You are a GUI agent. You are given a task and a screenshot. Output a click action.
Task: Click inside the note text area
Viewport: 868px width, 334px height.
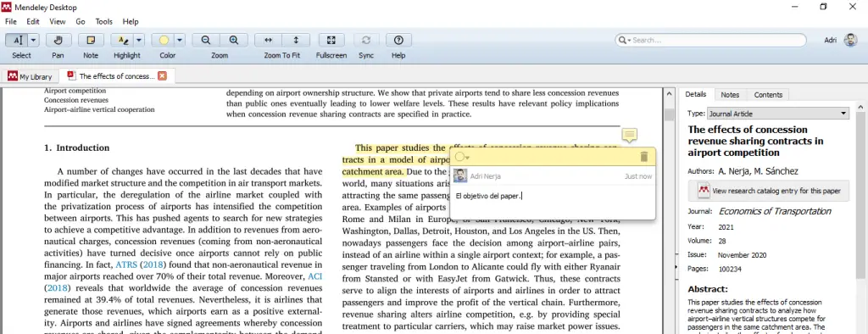tap(553, 202)
